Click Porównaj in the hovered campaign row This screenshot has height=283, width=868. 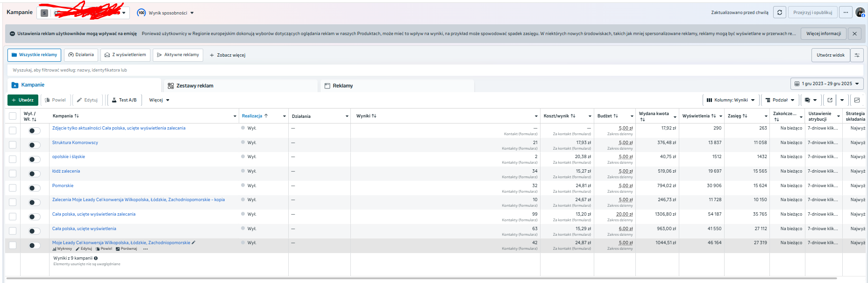pos(126,249)
